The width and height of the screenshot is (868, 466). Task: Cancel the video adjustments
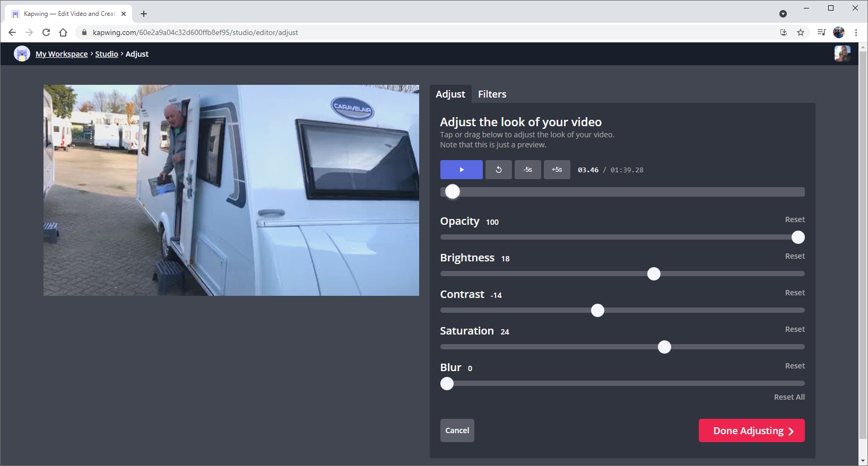pos(457,430)
